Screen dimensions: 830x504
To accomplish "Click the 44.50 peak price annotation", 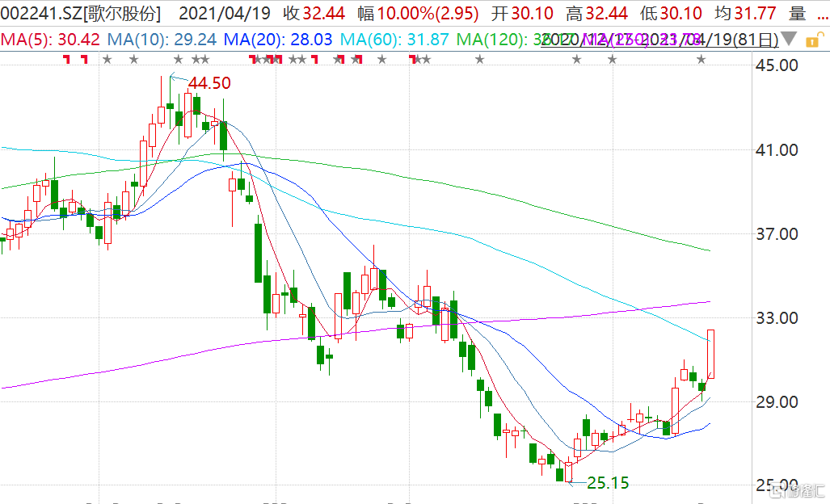I will point(209,83).
